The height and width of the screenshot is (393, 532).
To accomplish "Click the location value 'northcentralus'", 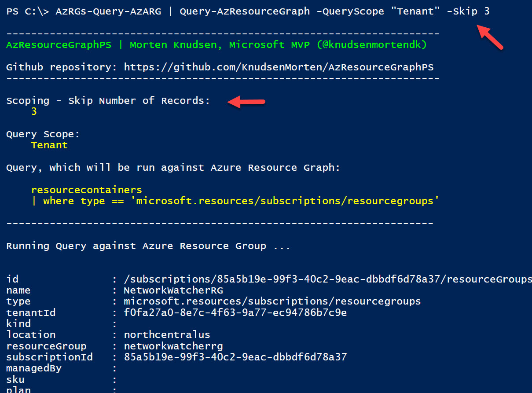I will point(167,335).
